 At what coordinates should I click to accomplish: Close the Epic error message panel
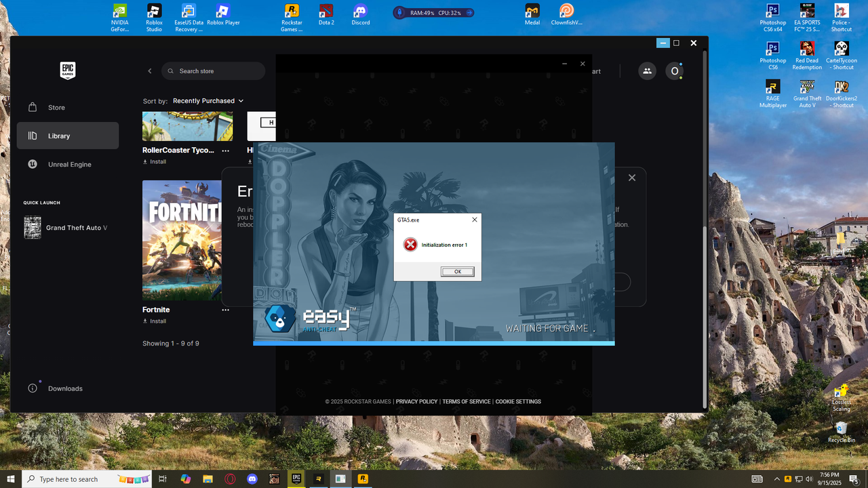(632, 178)
